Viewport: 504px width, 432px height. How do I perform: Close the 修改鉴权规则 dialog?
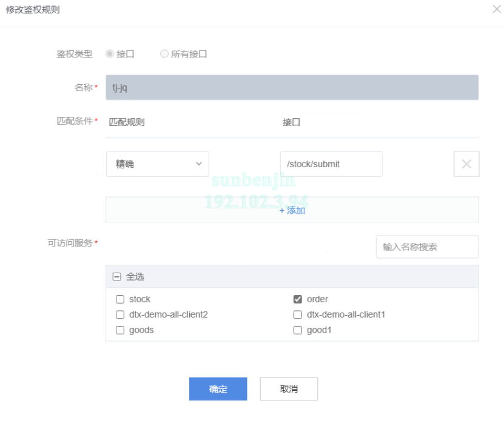497,10
